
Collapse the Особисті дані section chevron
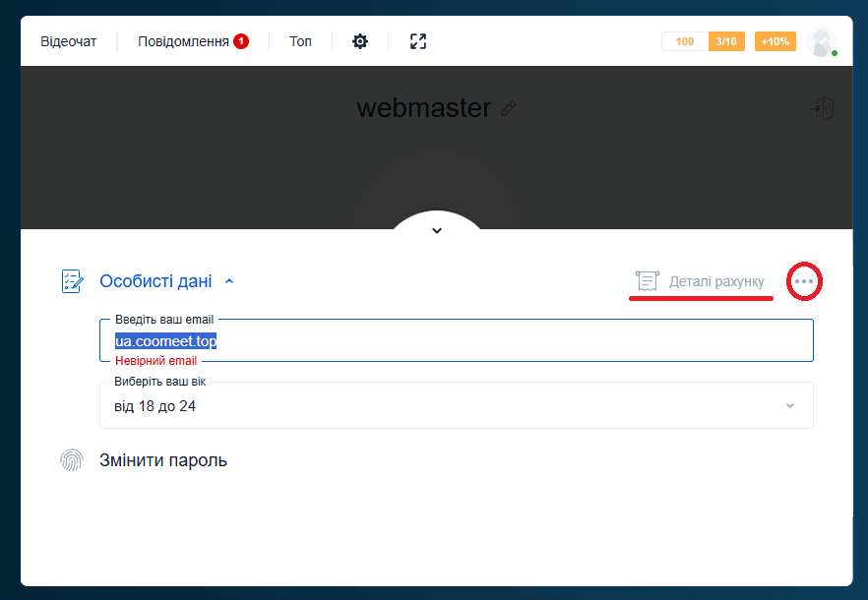tap(229, 281)
